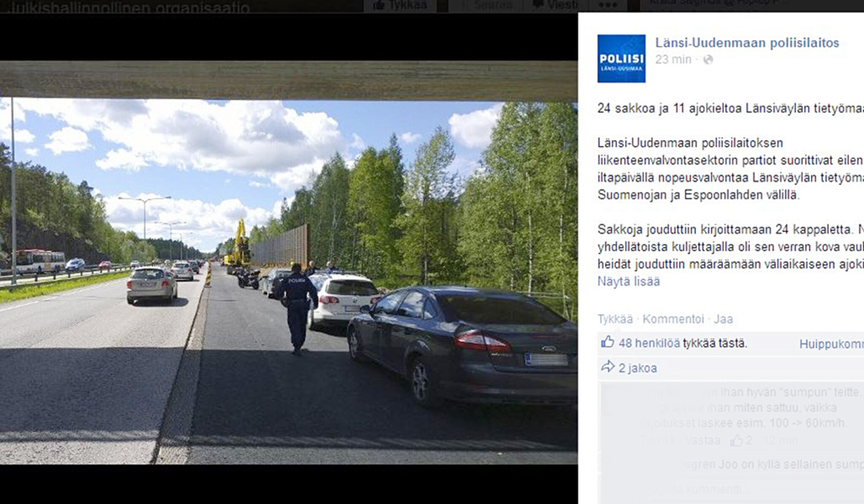Click the thumbs-up count icon on first comment
This screenshot has height=504, width=864.
click(737, 441)
